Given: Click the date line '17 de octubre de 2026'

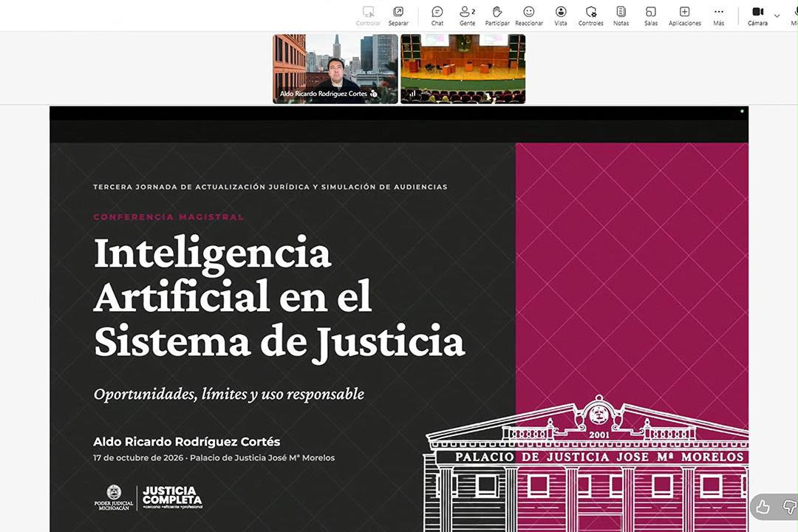Looking at the screenshot, I should coord(138,457).
